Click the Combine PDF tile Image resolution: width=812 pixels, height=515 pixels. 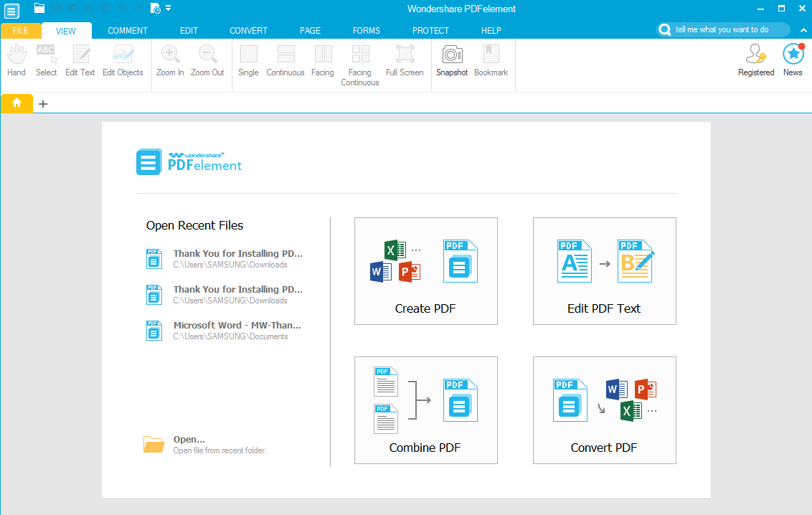pyautogui.click(x=425, y=410)
